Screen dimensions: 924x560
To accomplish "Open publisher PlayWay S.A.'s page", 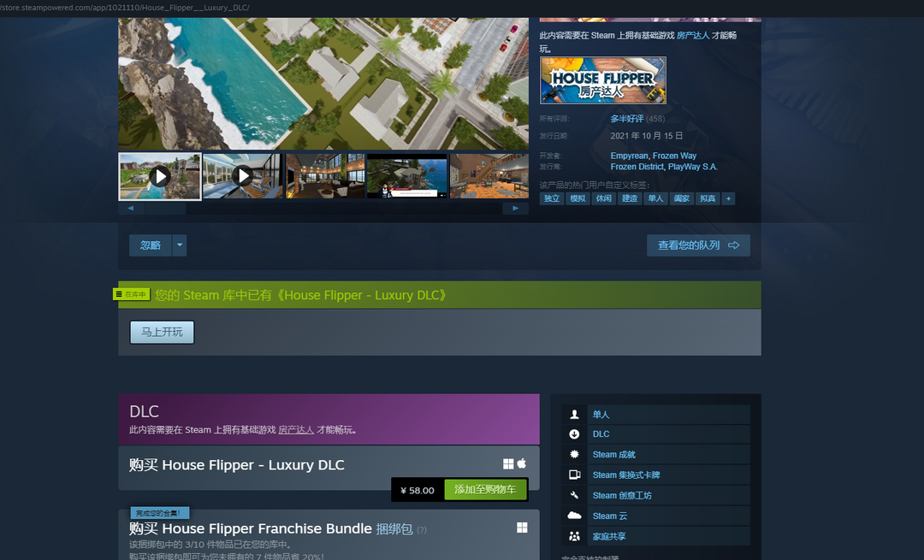I will (692, 168).
